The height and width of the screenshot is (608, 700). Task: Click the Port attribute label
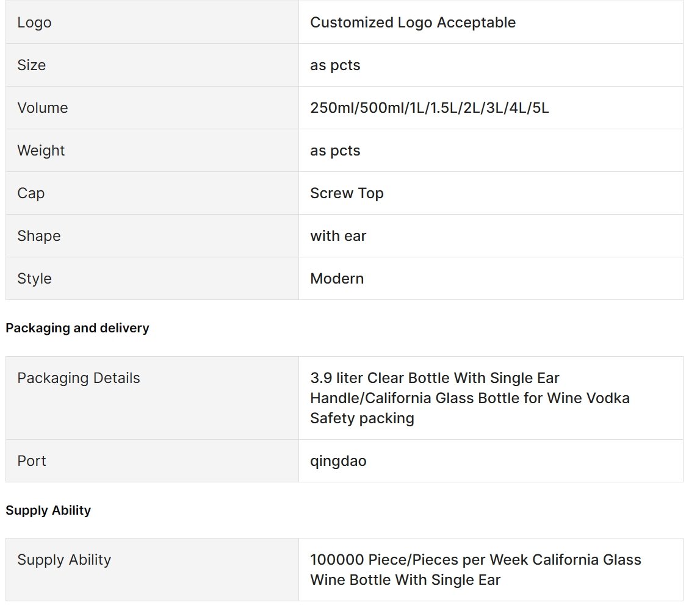32,461
